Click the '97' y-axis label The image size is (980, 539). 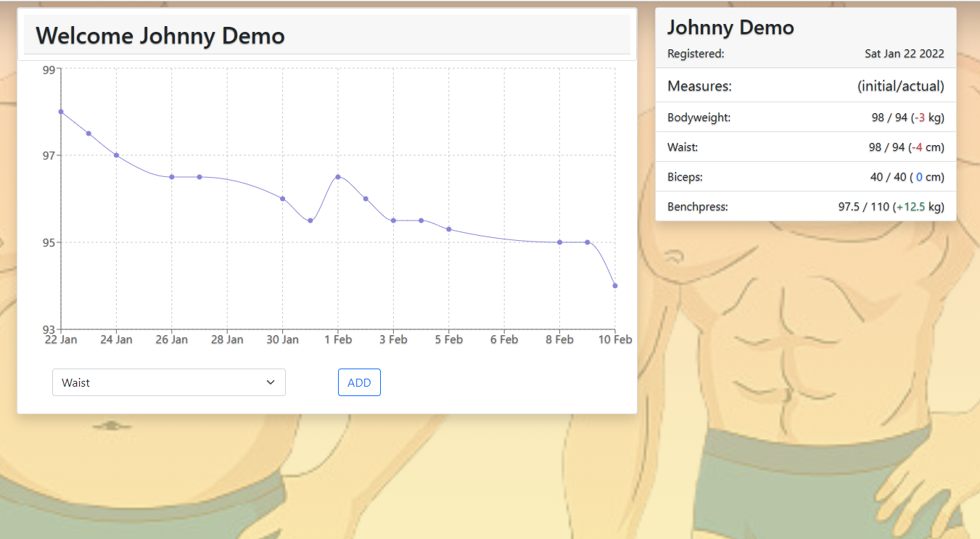pyautogui.click(x=49, y=155)
